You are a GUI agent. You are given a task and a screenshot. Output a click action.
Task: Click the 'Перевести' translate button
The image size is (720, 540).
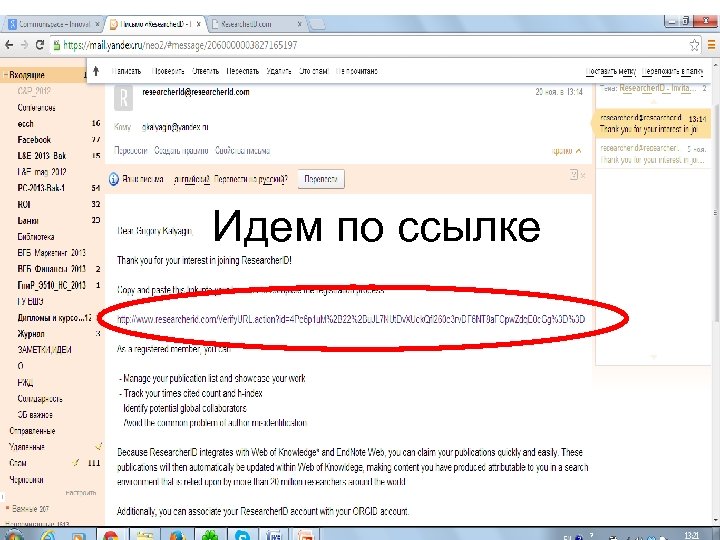tap(321, 179)
